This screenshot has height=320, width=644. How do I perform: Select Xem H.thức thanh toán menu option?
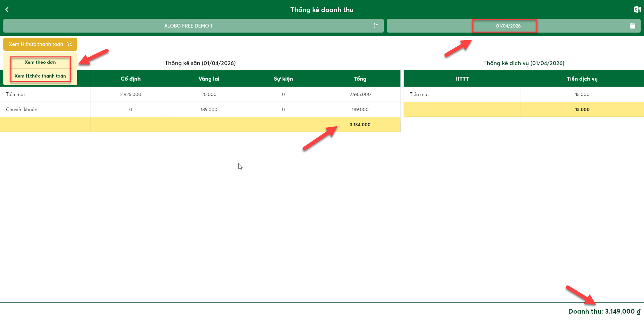pyautogui.click(x=40, y=76)
